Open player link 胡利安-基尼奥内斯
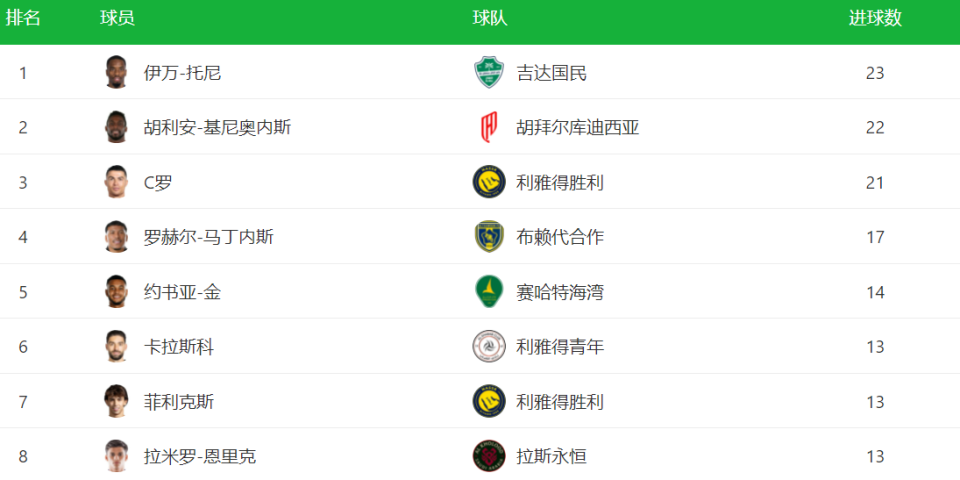Image resolution: width=960 pixels, height=480 pixels. (217, 127)
